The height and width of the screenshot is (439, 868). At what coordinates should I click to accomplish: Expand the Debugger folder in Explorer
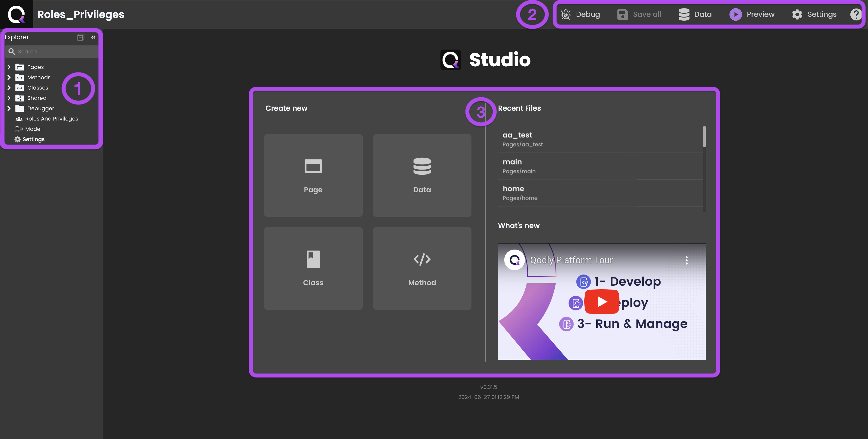[9, 108]
